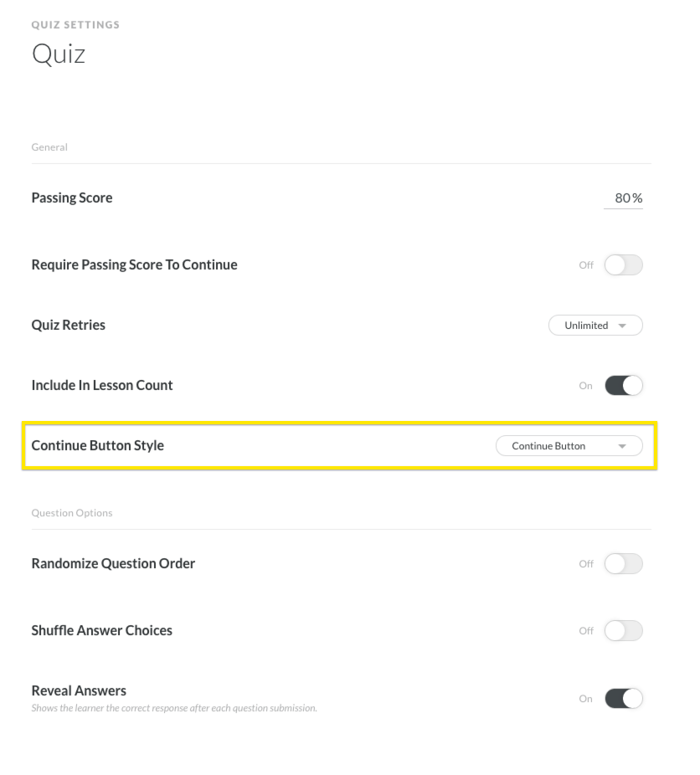Click the Reveal Answers description text
This screenshot has height=775, width=700.
[174, 709]
